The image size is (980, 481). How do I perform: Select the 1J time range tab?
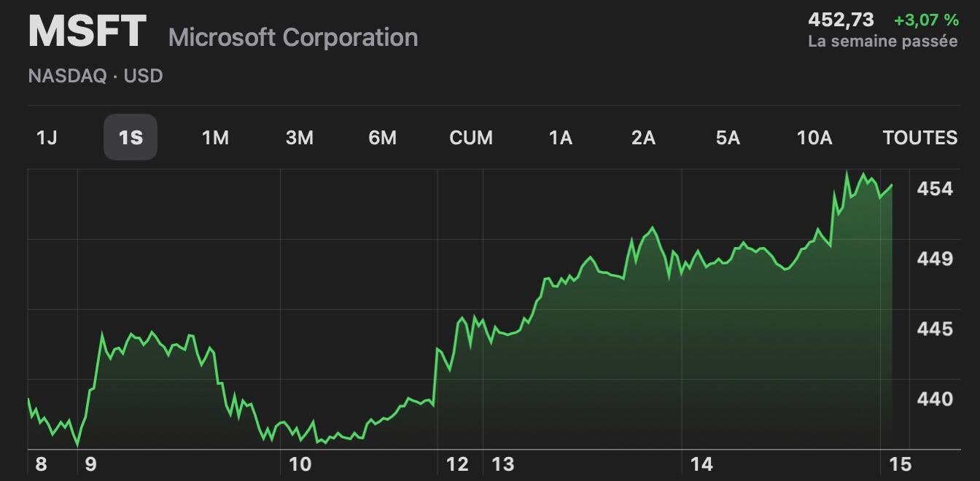pos(47,138)
